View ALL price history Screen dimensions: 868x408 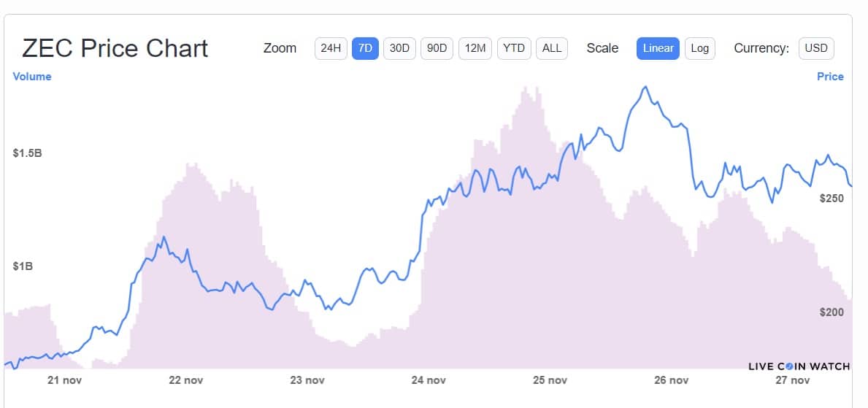click(552, 48)
